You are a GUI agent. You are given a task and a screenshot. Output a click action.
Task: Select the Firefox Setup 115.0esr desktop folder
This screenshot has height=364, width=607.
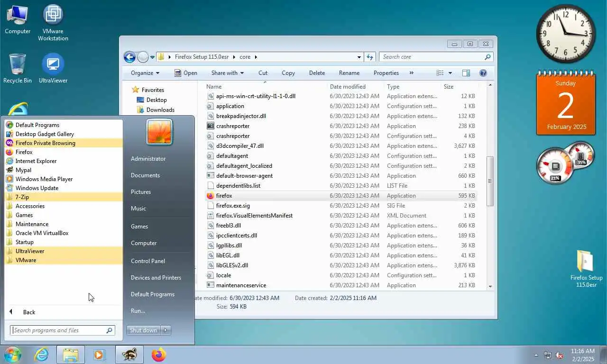(587, 269)
